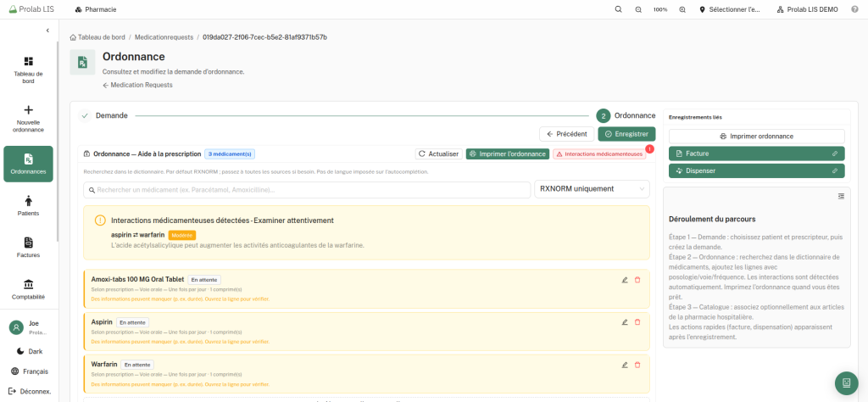Toggle the Déroulement du parcours panel icon
Image resolution: width=868 pixels, height=402 pixels.
pyautogui.click(x=841, y=196)
